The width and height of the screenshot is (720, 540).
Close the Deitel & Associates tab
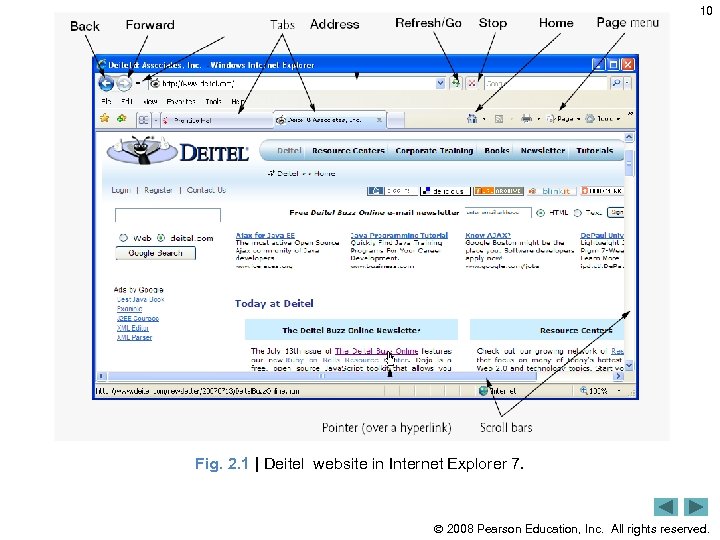(379, 120)
